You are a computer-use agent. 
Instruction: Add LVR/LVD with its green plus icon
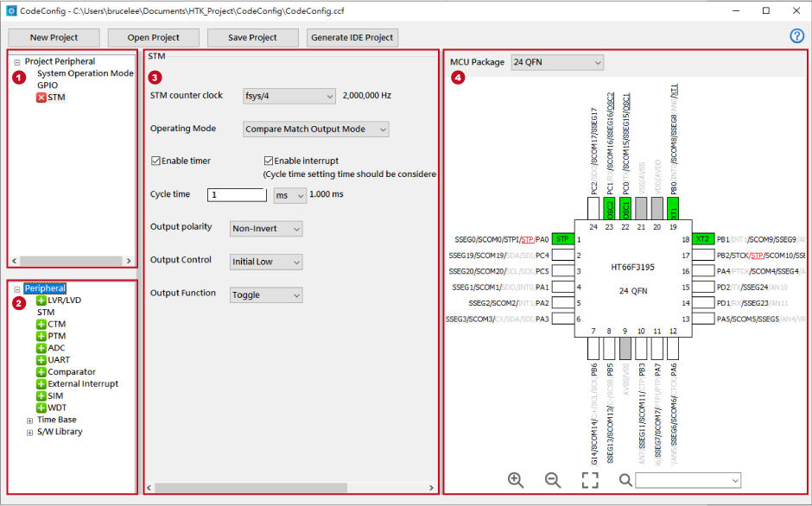pos(41,300)
